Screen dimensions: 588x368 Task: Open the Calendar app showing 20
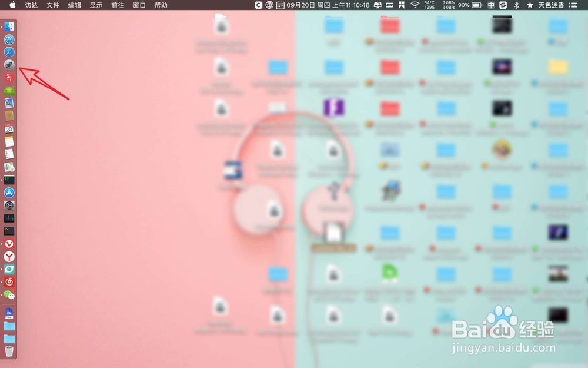[x=8, y=130]
